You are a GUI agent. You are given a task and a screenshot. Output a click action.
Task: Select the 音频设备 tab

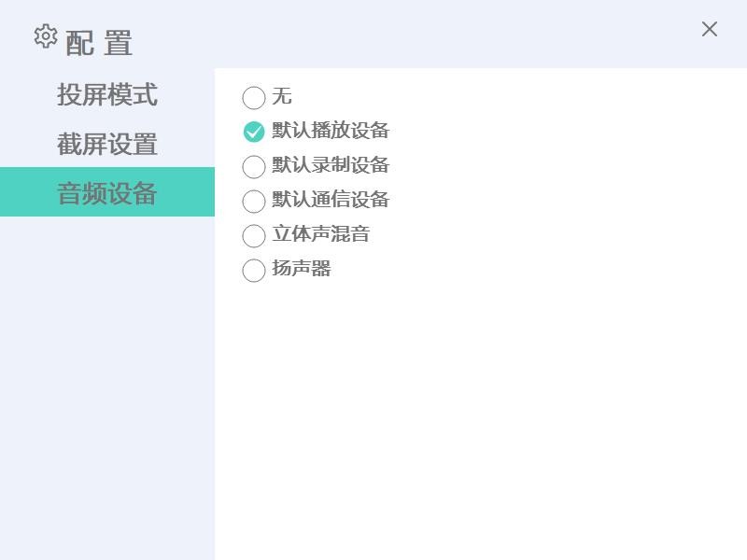click(106, 193)
